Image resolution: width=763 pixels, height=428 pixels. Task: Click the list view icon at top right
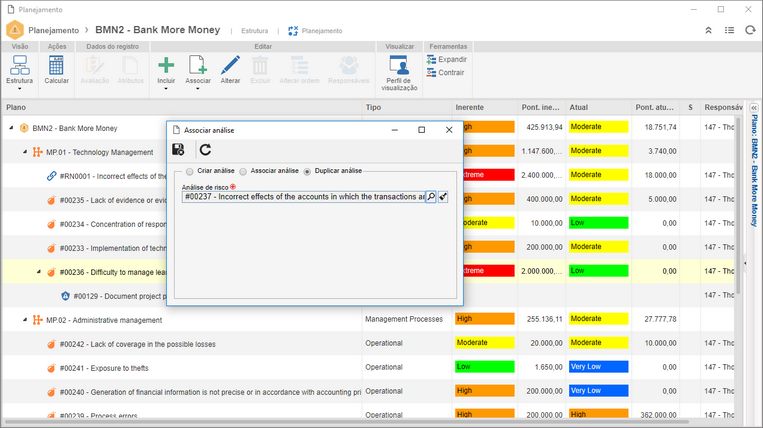click(x=729, y=30)
